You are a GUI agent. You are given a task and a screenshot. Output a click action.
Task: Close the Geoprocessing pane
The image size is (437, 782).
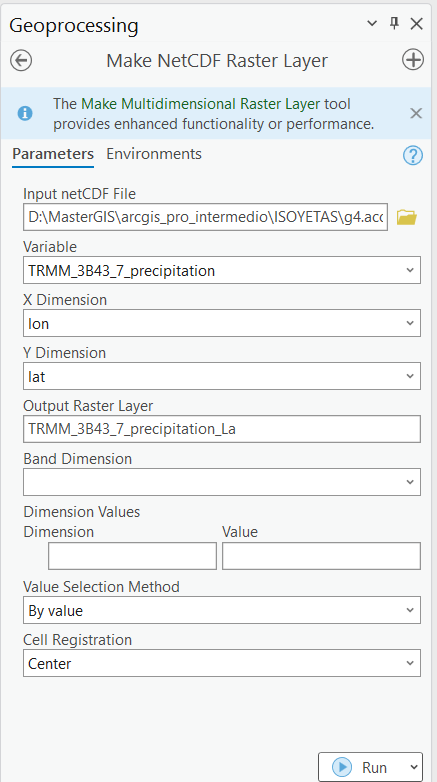pyautogui.click(x=417, y=23)
